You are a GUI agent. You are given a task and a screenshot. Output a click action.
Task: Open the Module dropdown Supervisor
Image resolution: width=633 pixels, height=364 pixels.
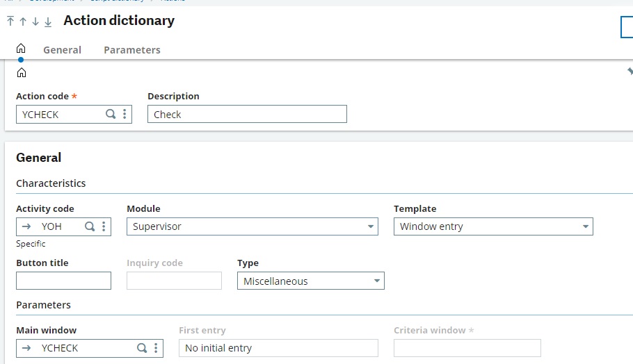253,226
